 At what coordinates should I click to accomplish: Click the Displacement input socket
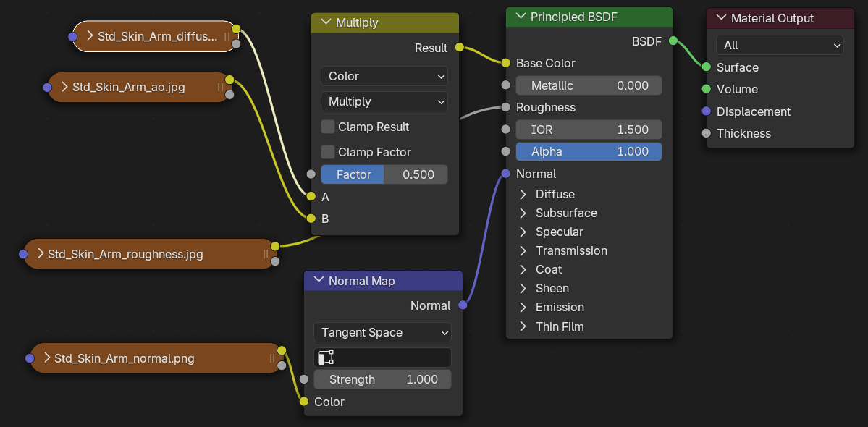coord(707,111)
